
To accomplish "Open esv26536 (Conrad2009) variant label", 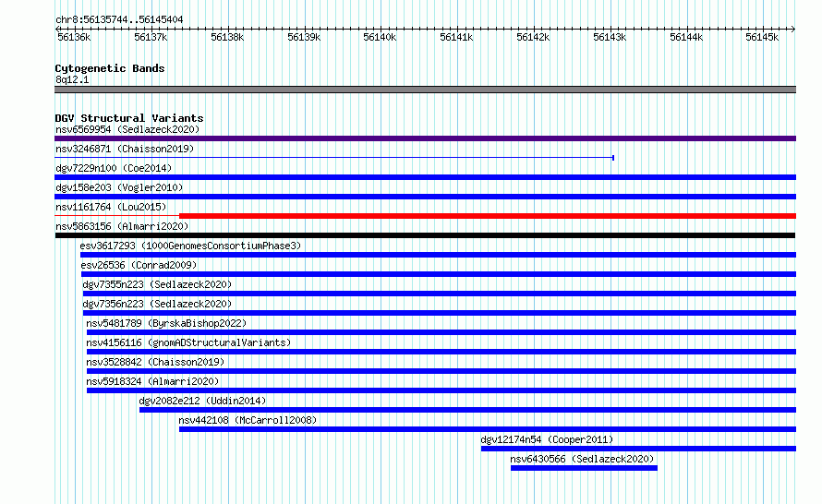I will 139,265.
